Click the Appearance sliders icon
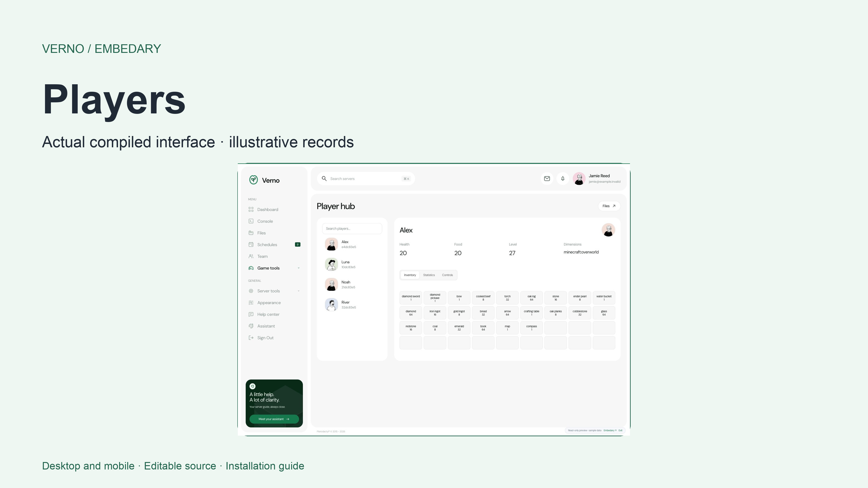The height and width of the screenshot is (488, 868). pyautogui.click(x=251, y=303)
